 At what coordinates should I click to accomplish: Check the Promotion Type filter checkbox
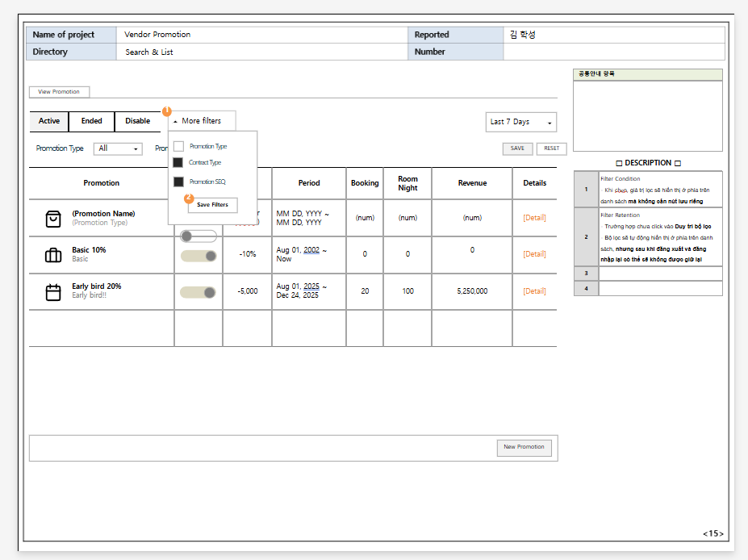178,146
